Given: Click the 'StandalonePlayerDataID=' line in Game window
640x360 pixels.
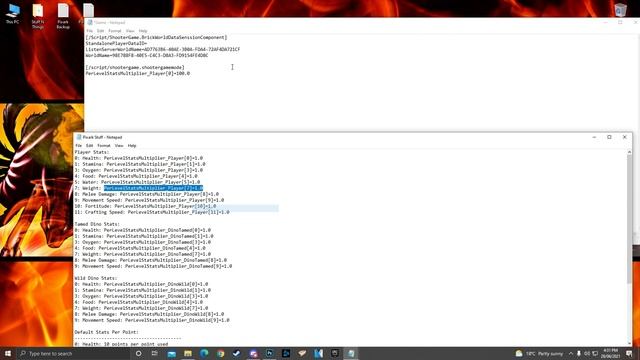Looking at the screenshot, I should click(116, 43).
